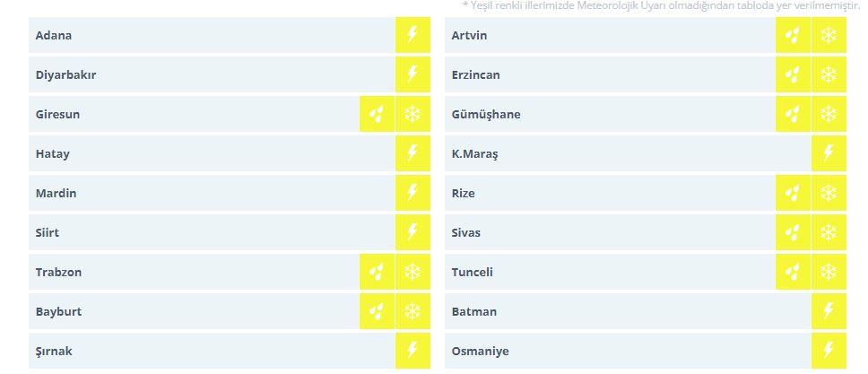This screenshot has height=374, width=868.
Task: Click the rain icon in Bayburt row
Action: pyautogui.click(x=378, y=311)
